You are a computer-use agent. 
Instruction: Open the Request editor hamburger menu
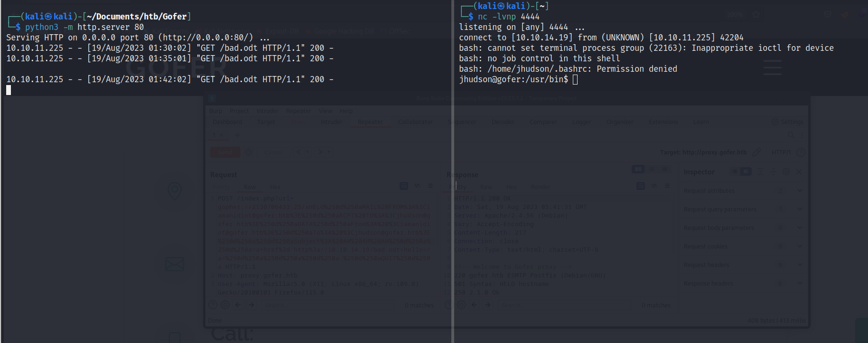(x=430, y=186)
